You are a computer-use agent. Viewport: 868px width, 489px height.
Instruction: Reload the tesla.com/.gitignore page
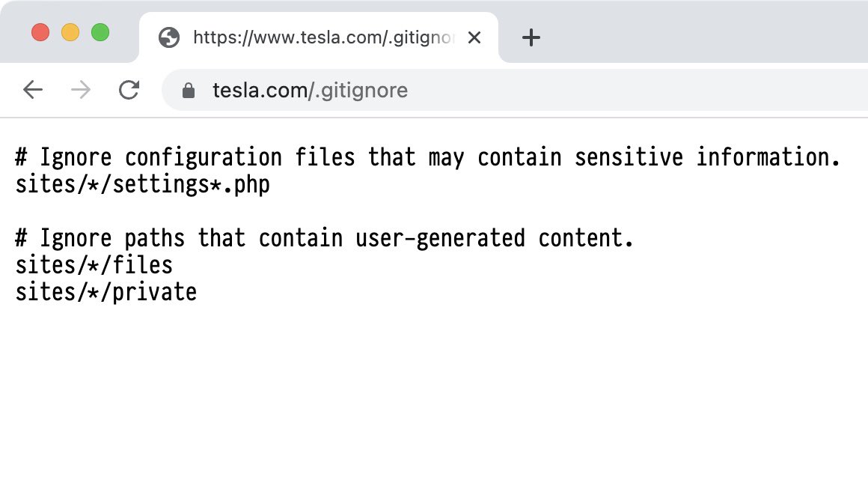click(129, 90)
